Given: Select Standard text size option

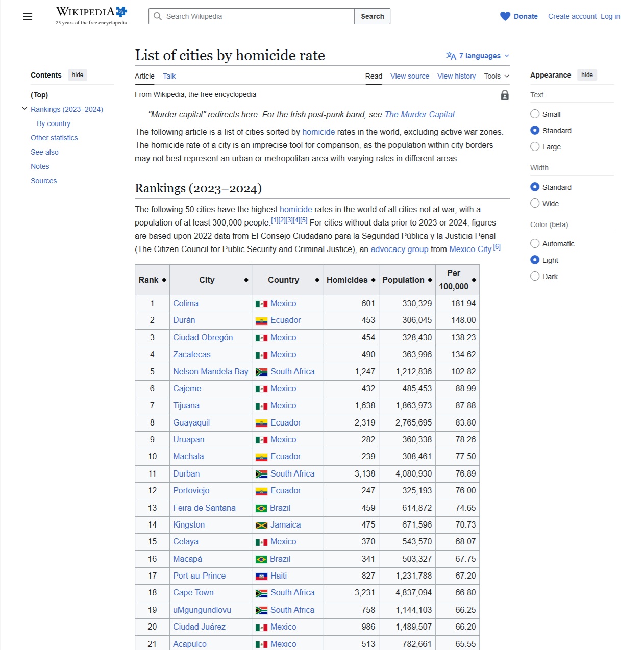Looking at the screenshot, I should point(535,130).
